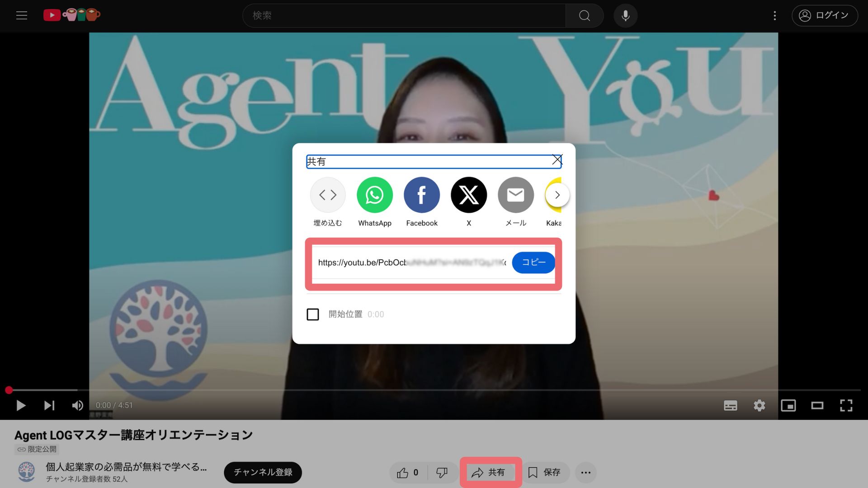Save the video with 保存 button
The height and width of the screenshot is (488, 868).
[x=545, y=473]
